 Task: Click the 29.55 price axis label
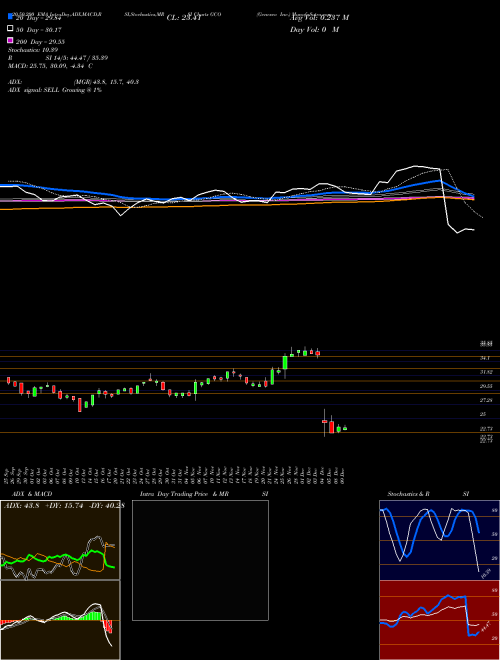[x=487, y=386]
